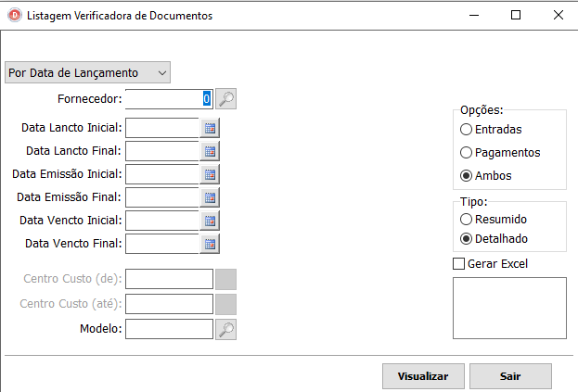Click into the Modelo text field
The image size is (578, 392).
coord(169,328)
